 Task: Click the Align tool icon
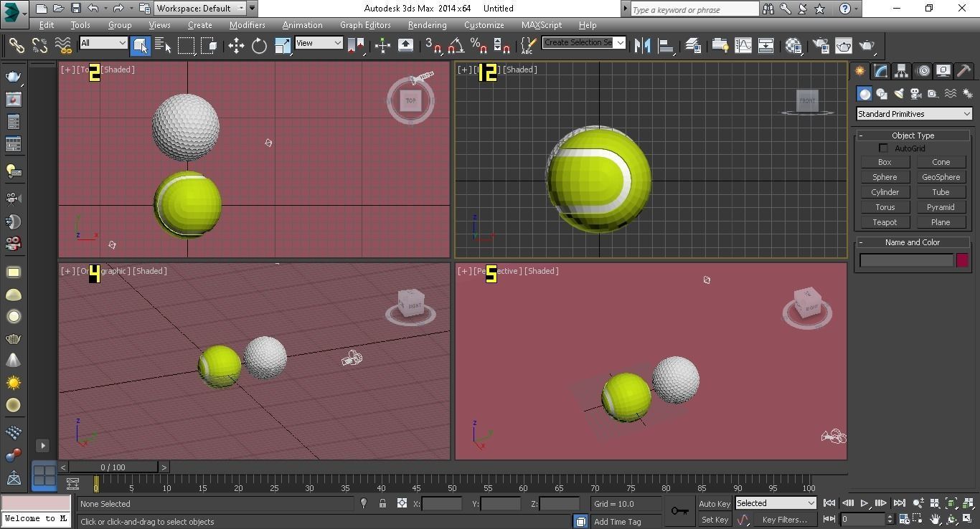pyautogui.click(x=666, y=46)
